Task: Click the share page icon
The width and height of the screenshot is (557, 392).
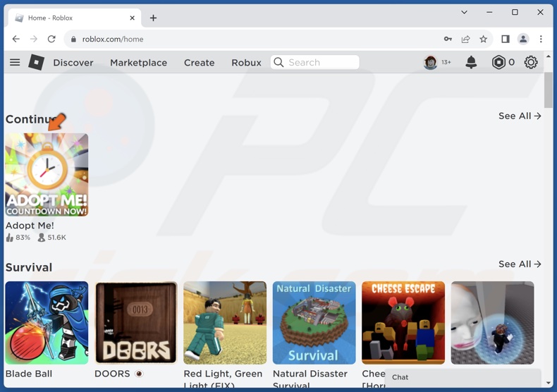Action: click(x=466, y=39)
